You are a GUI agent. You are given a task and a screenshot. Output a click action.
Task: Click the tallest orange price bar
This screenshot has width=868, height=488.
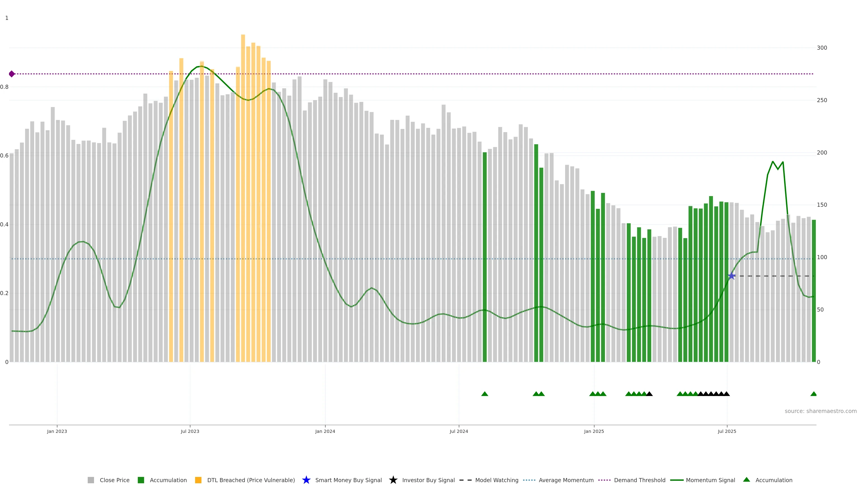[243, 202]
